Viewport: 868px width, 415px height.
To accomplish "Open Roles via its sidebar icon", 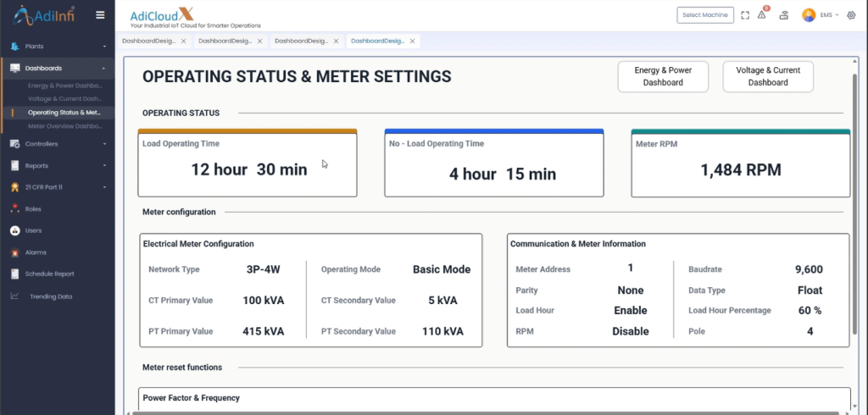I will click(x=15, y=209).
